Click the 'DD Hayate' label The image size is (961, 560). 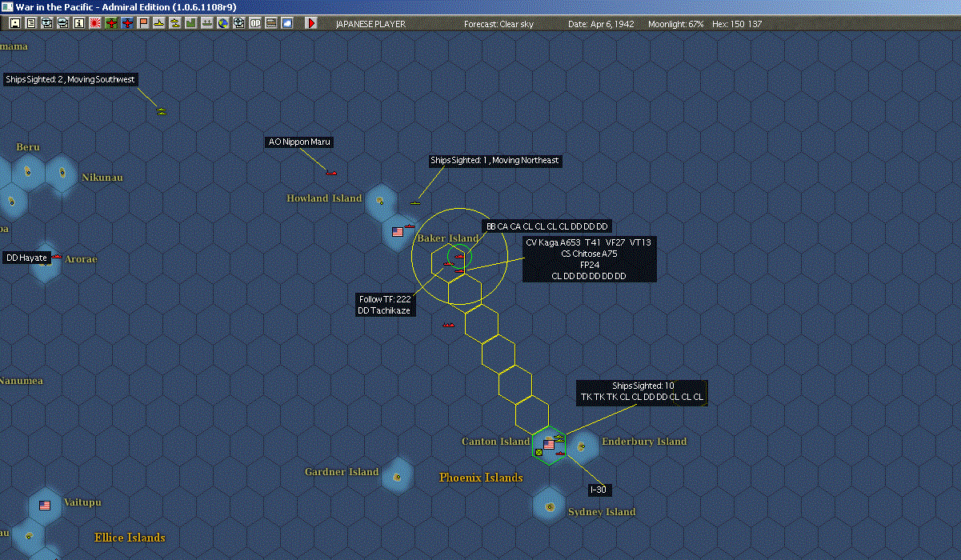[26, 258]
